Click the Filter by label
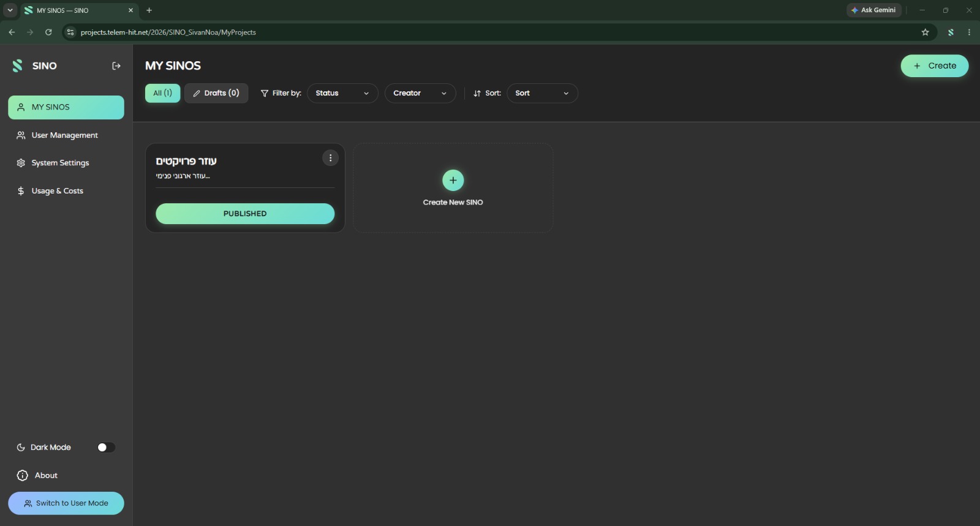The height and width of the screenshot is (526, 980). click(x=287, y=93)
